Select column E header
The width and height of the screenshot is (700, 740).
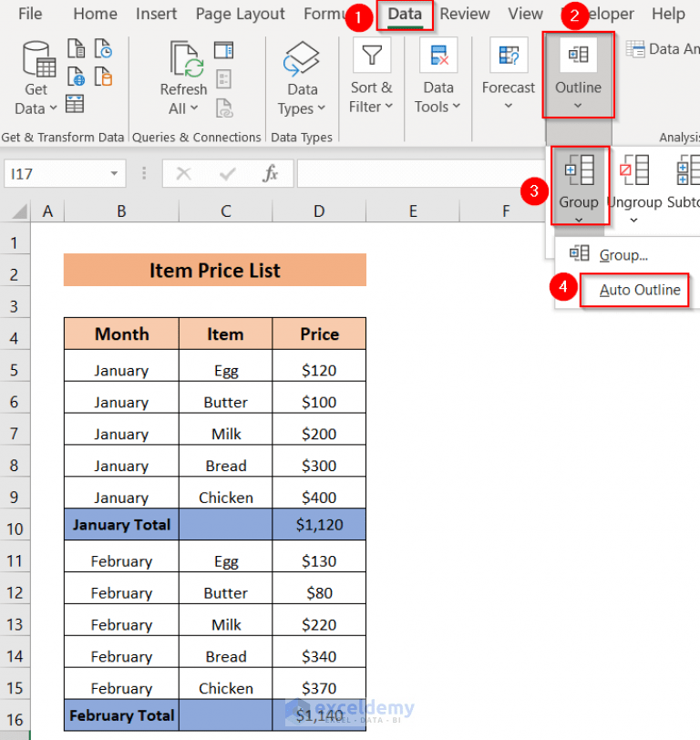(413, 211)
